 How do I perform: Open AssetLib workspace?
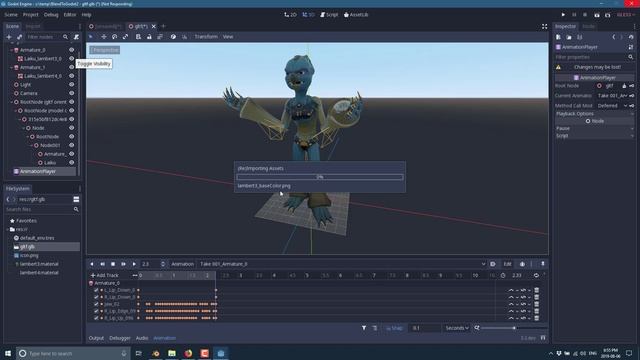[356, 15]
